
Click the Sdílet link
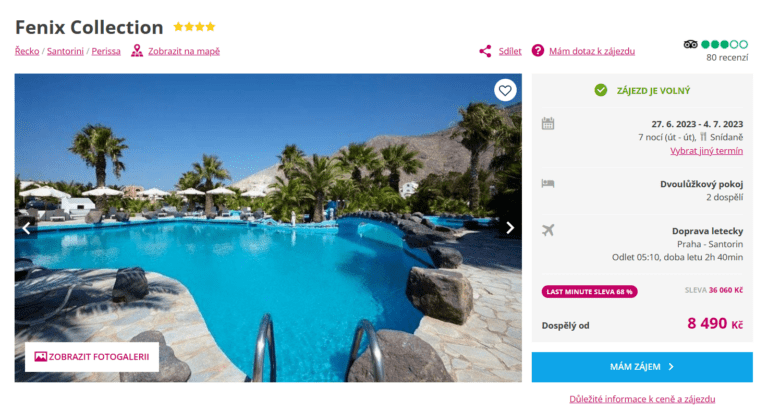[510, 51]
